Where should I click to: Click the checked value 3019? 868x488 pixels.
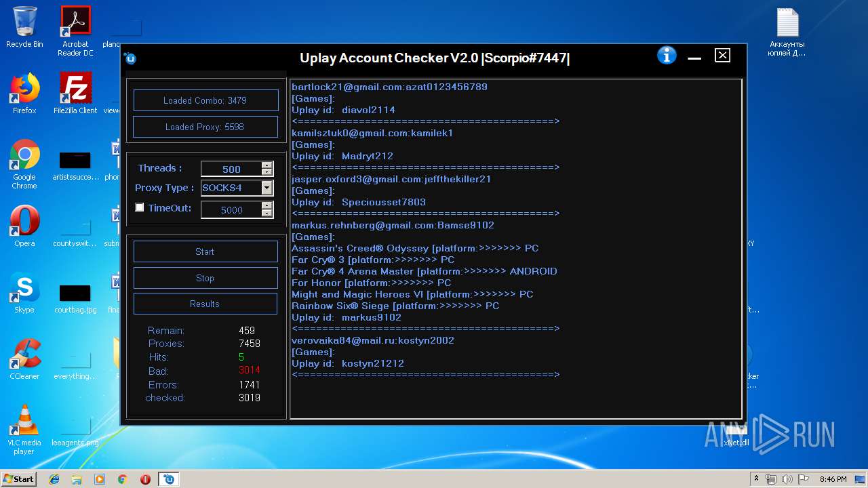click(x=250, y=398)
